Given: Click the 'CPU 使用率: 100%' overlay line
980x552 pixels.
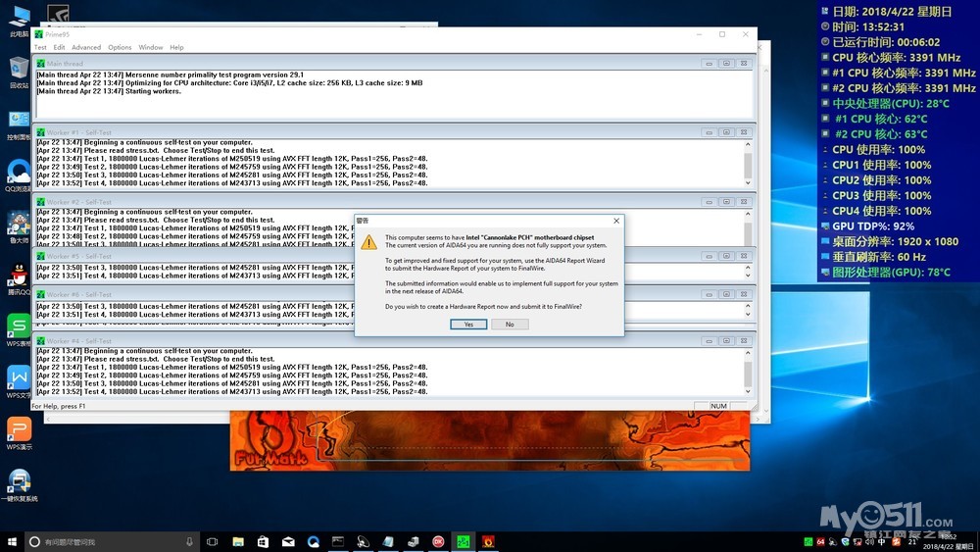Looking at the screenshot, I should click(x=878, y=149).
